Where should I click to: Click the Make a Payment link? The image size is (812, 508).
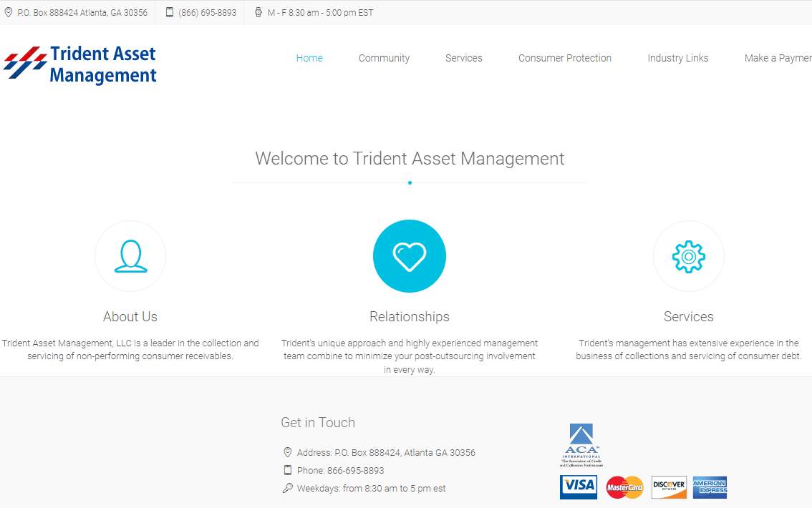click(778, 58)
